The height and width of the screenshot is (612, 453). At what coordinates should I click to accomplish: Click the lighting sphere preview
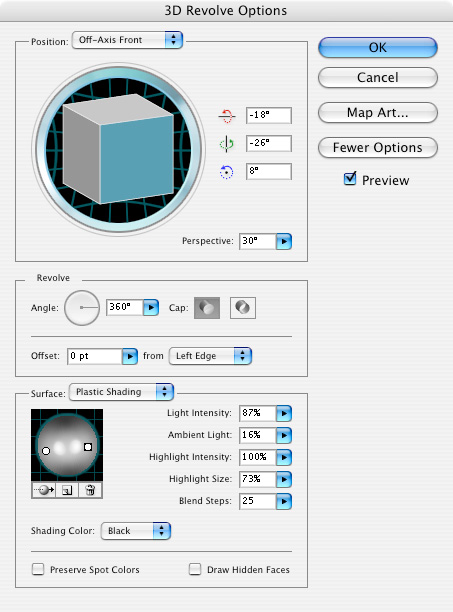pos(67,445)
